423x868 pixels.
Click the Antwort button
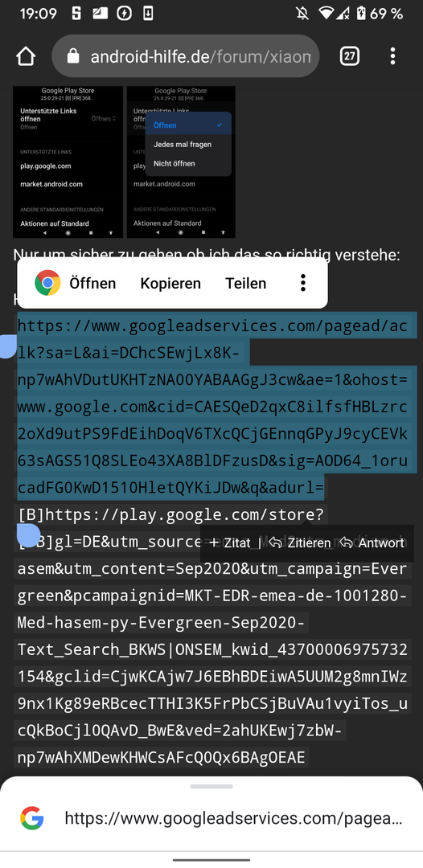coord(372,542)
